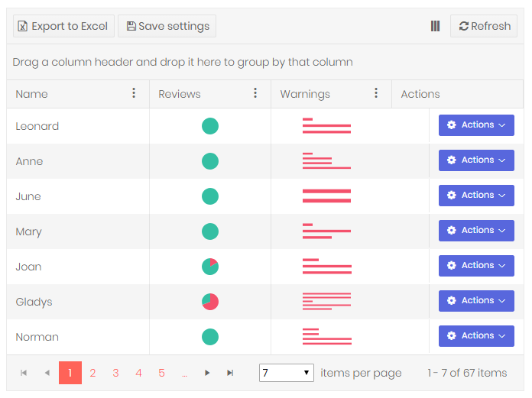The height and width of the screenshot is (398, 532).
Task: Open the Actions menu for Mary
Action: pyautogui.click(x=476, y=231)
